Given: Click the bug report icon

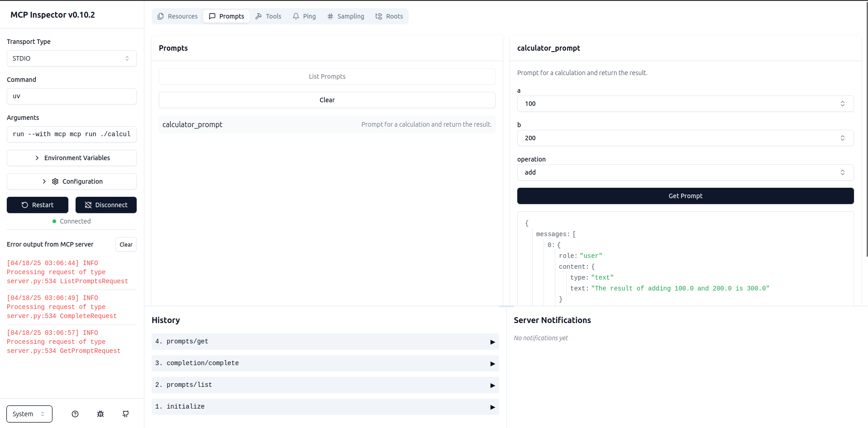Looking at the screenshot, I should [x=100, y=414].
